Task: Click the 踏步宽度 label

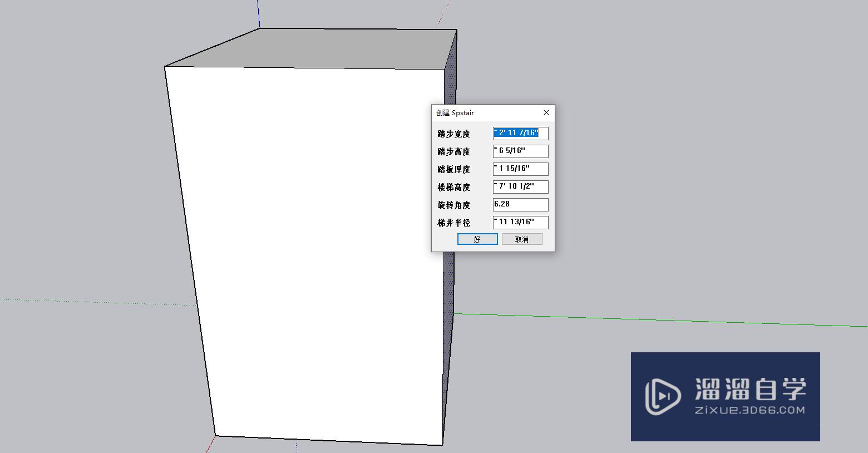Action: pyautogui.click(x=454, y=134)
